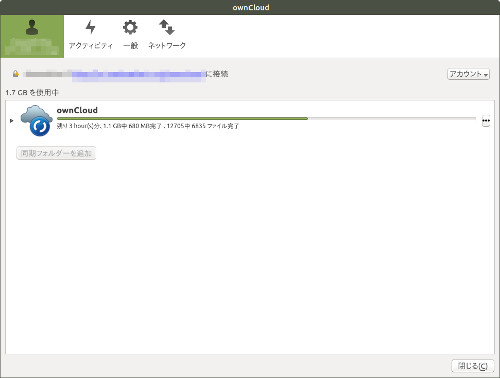Select the user account icon tab

coord(32,36)
